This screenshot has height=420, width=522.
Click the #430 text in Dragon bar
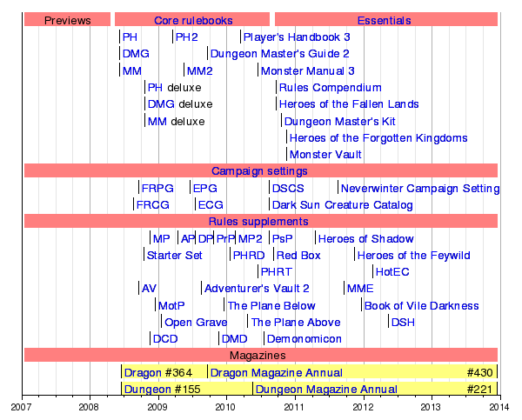[479, 372]
